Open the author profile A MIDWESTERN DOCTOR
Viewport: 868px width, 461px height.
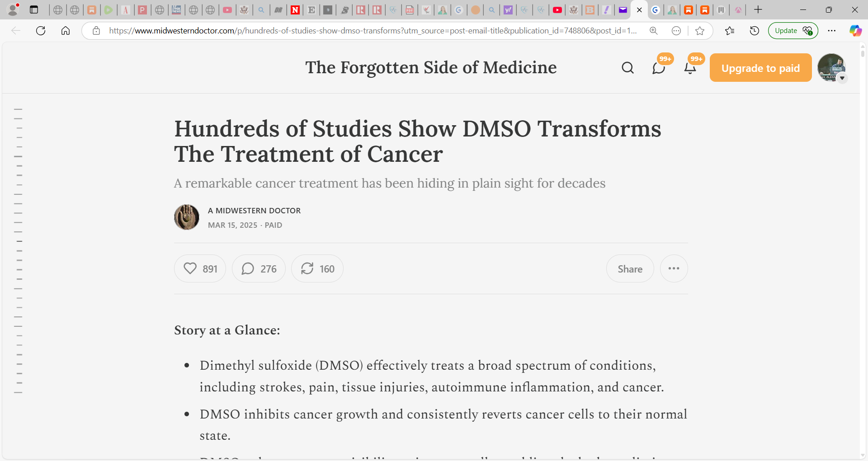coord(254,210)
